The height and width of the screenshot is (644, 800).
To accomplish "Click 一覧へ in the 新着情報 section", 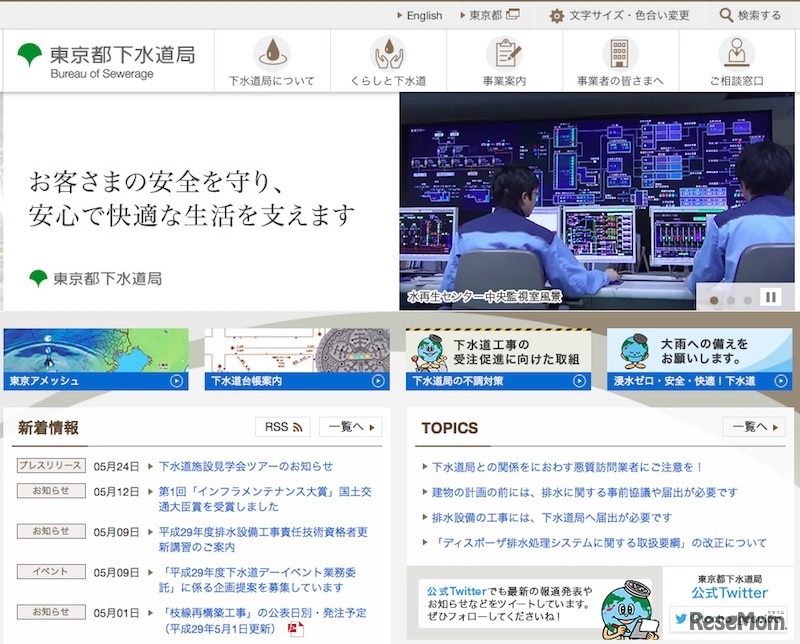I will click(x=347, y=426).
